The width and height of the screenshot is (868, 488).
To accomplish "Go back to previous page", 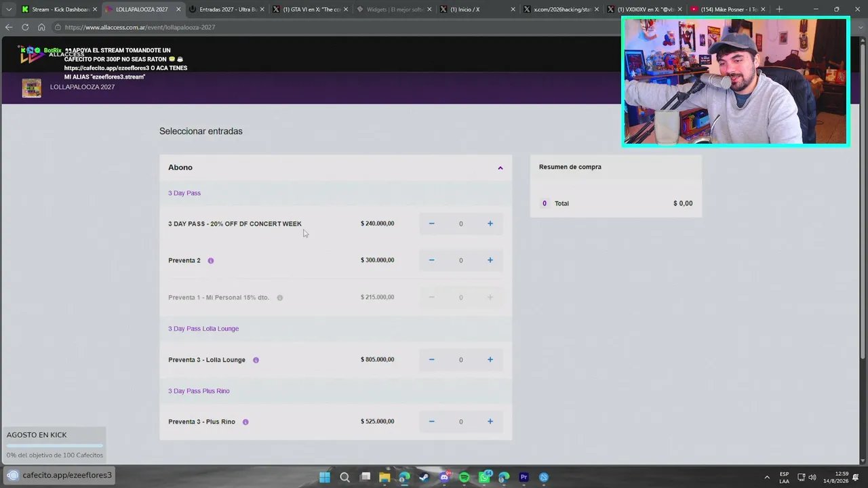I will click(9, 27).
